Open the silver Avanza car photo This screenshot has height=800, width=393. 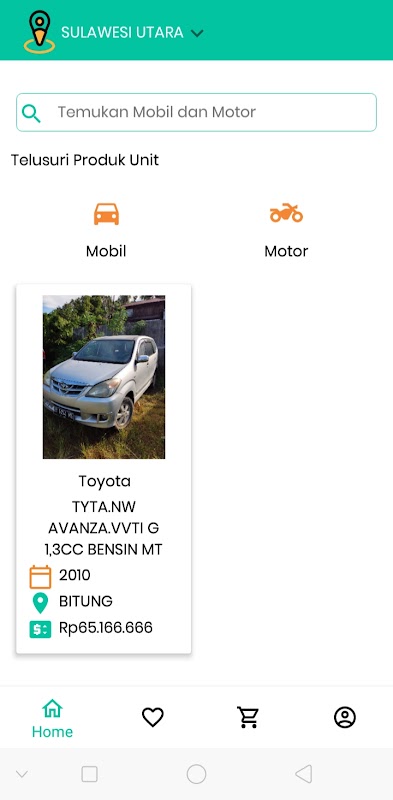click(104, 377)
